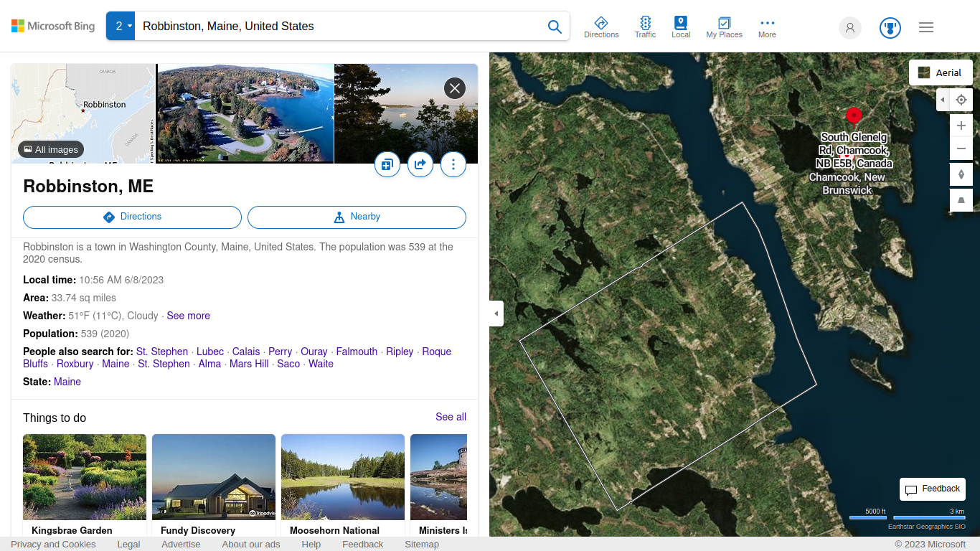Viewport: 980px width, 551px height.
Task: Click the user account avatar icon
Action: click(850, 28)
